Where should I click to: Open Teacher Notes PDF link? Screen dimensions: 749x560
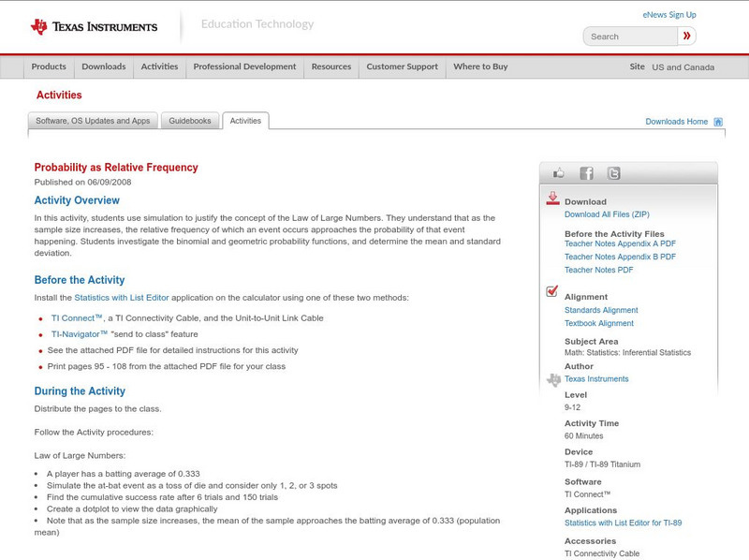pos(598,270)
